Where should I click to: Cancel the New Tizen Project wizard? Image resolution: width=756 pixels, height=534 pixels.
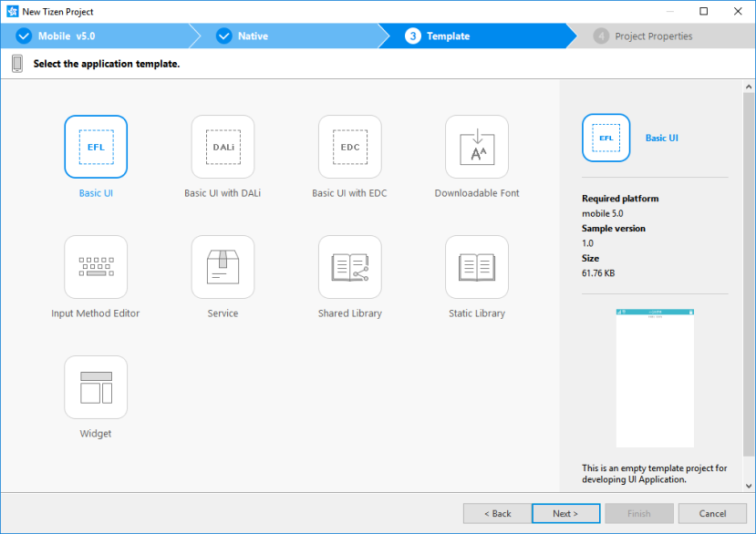click(x=712, y=513)
